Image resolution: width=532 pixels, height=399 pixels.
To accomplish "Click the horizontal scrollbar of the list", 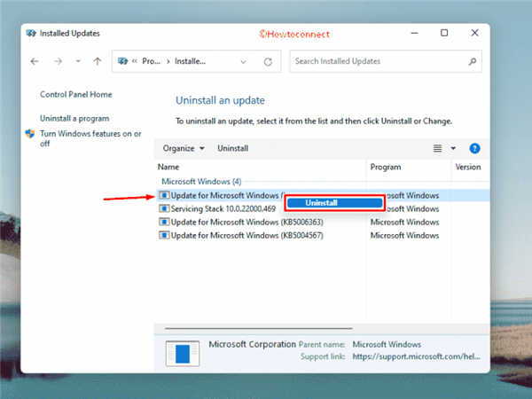I will 259,328.
